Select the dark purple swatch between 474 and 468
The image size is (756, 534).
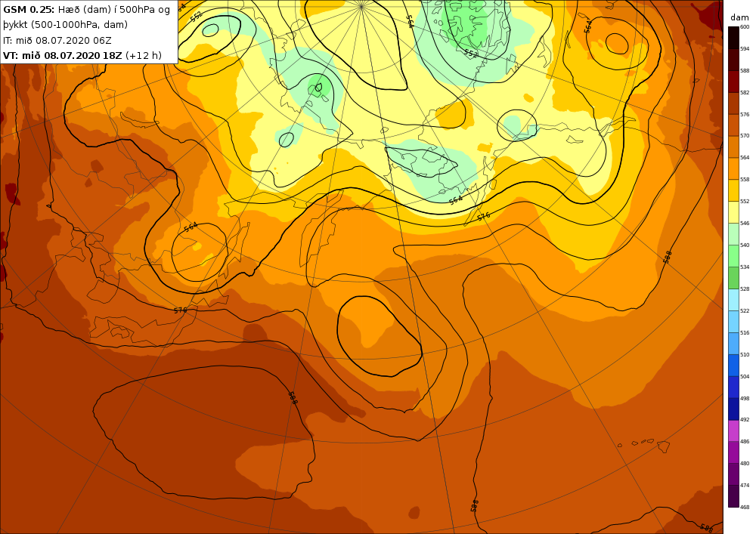733,496
